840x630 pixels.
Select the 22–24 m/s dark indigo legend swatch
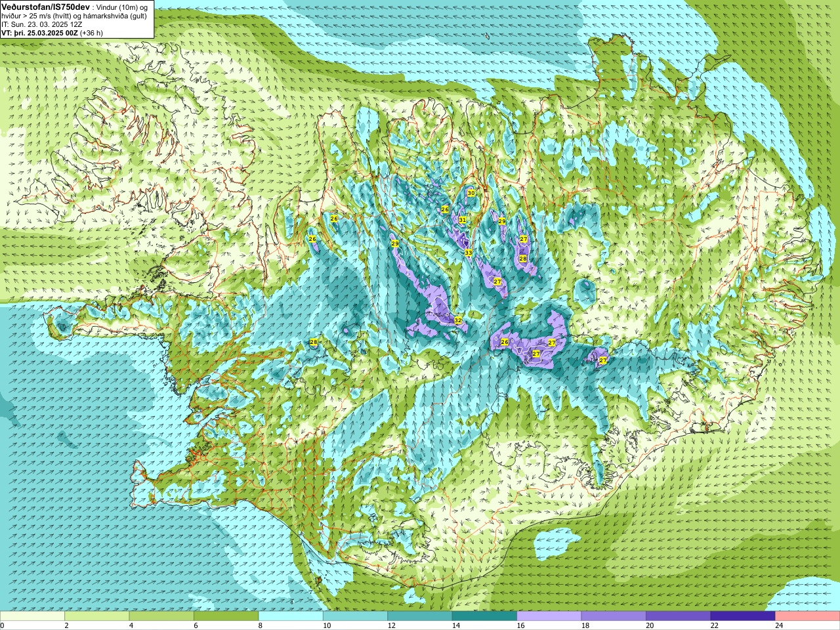click(x=744, y=616)
